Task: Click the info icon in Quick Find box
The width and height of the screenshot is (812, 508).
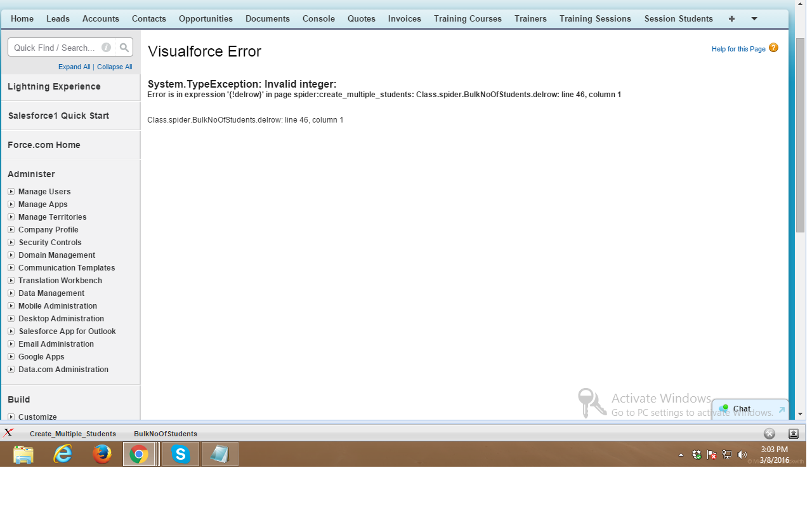Action: (x=106, y=48)
